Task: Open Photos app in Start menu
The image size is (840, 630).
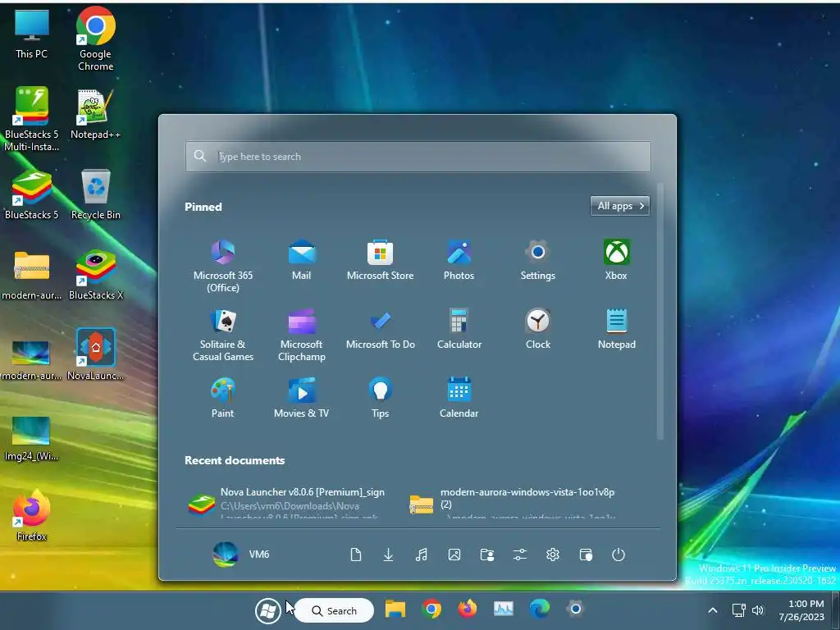Action: [459, 260]
